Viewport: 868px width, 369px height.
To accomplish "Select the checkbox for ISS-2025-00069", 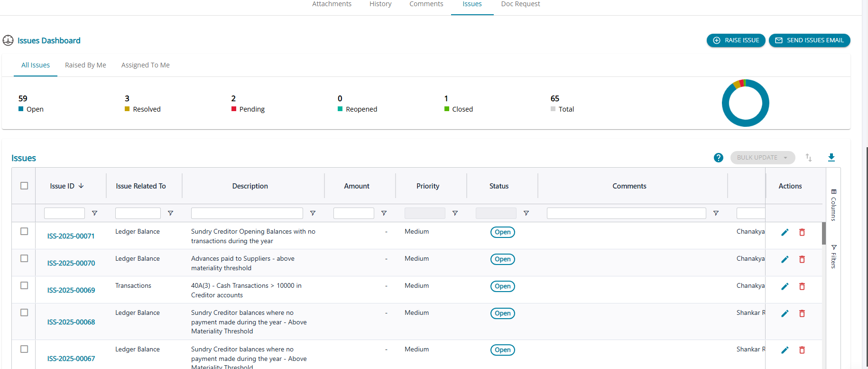I will [24, 285].
